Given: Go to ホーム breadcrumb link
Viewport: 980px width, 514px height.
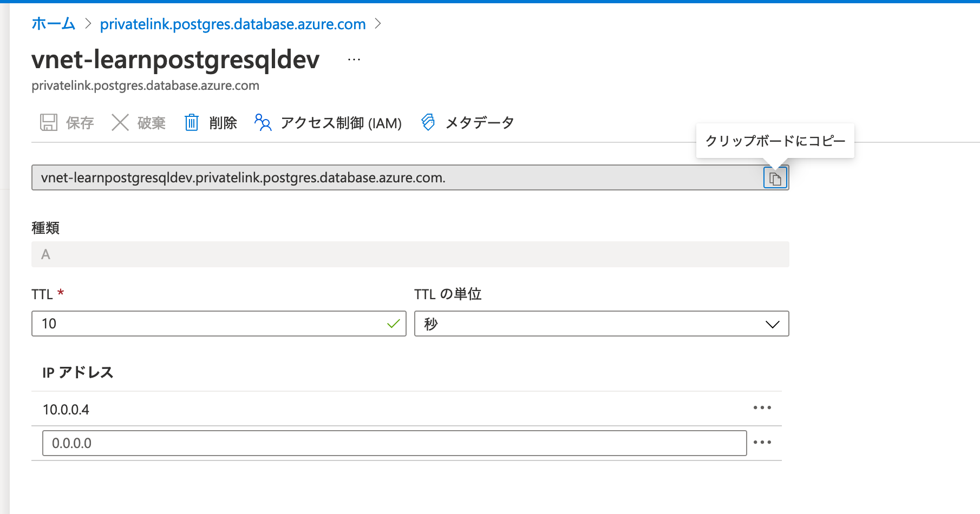Looking at the screenshot, I should [53, 24].
